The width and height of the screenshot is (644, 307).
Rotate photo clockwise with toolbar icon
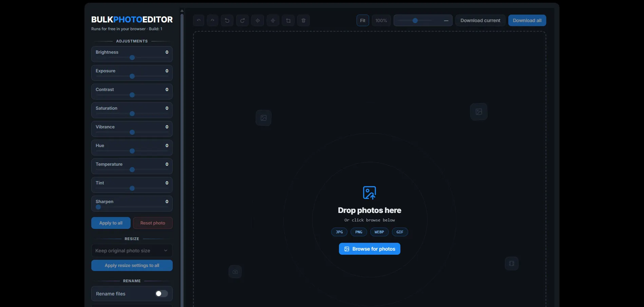click(x=242, y=20)
